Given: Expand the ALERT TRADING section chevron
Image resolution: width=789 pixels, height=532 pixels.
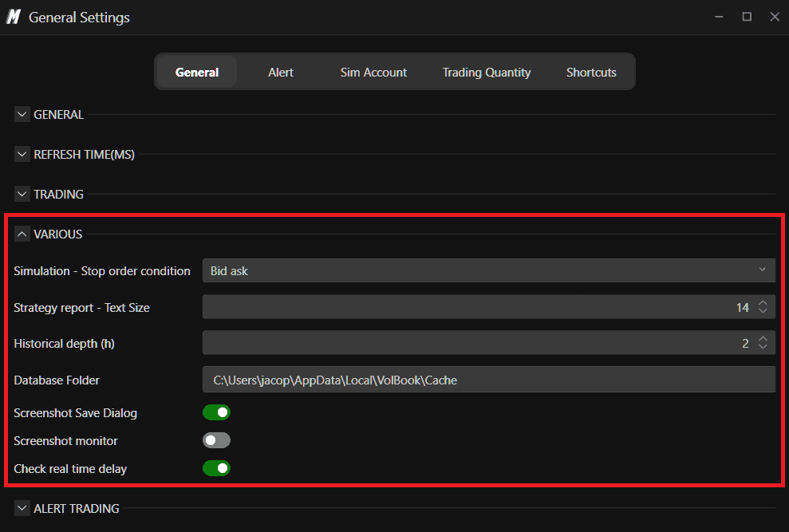Looking at the screenshot, I should 22,508.
